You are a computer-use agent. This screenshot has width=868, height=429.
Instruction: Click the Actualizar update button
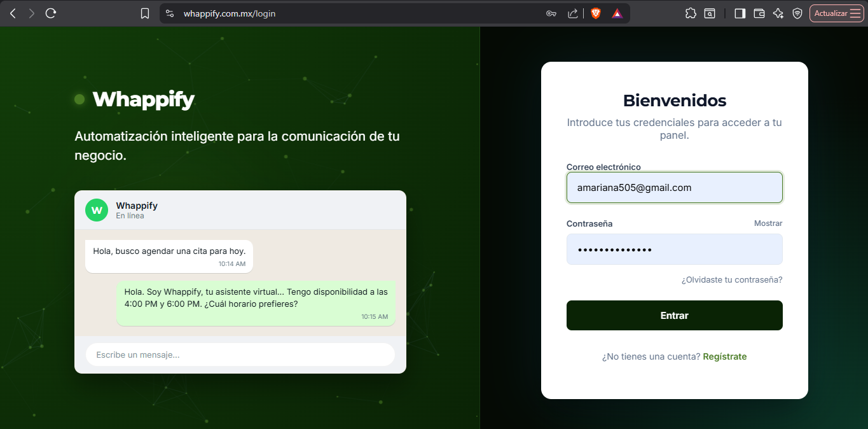point(837,13)
